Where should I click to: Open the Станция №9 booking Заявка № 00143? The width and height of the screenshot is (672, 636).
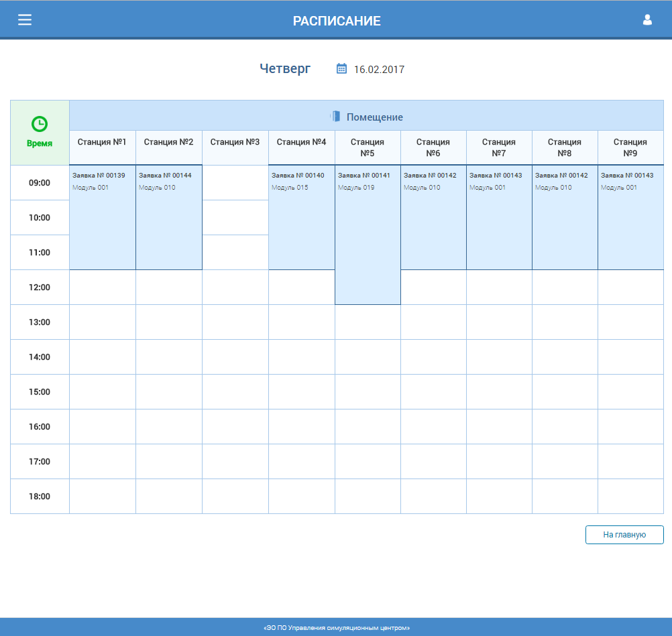[630, 217]
